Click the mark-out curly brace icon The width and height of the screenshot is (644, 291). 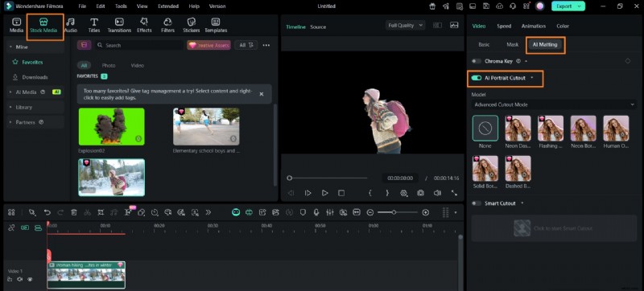(387, 193)
